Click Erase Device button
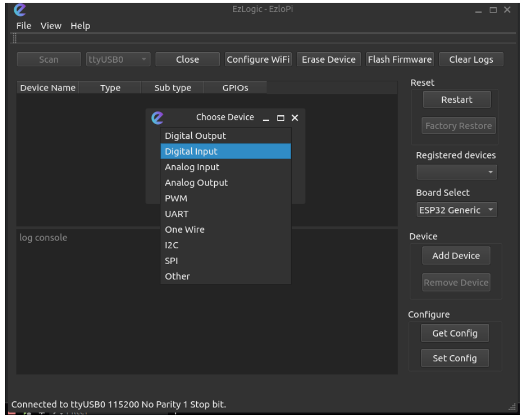Screen dimensions: 528x420 [x=329, y=59]
